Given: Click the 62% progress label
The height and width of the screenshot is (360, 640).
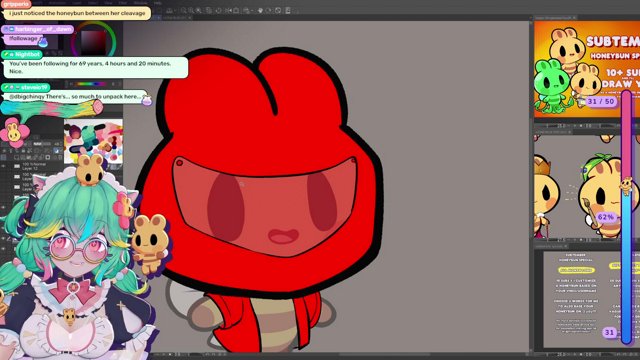Looking at the screenshot, I should (x=606, y=217).
